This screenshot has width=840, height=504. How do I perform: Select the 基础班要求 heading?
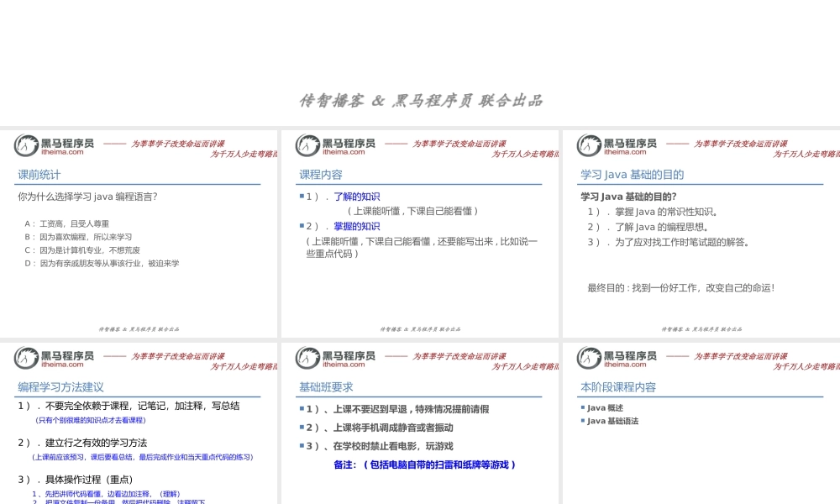coord(326,386)
